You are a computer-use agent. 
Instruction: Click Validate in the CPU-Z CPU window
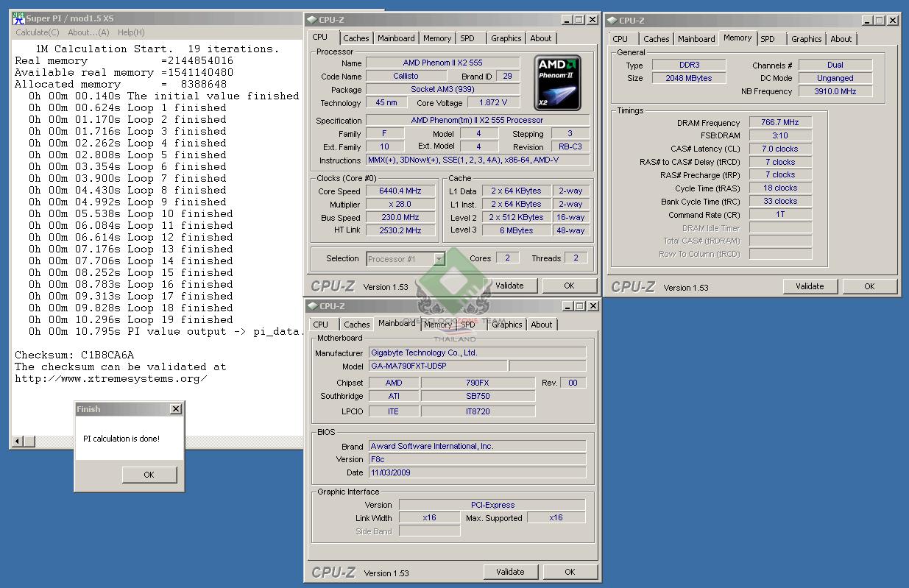509,286
